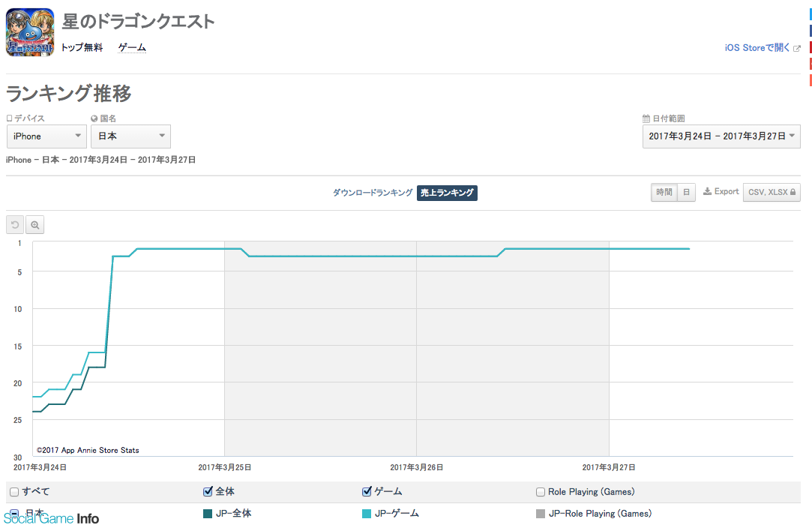
Task: Click the 2017年3月26日 axis label
Action: pos(417,467)
